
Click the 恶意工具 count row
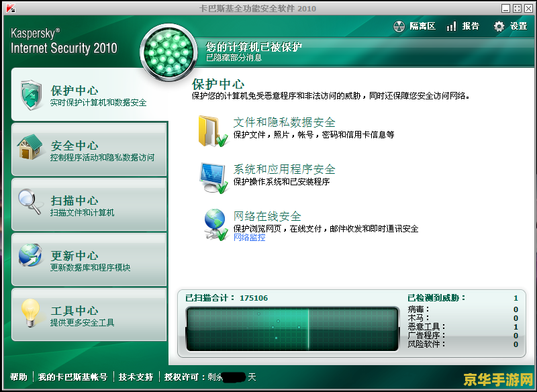pyautogui.click(x=462, y=327)
